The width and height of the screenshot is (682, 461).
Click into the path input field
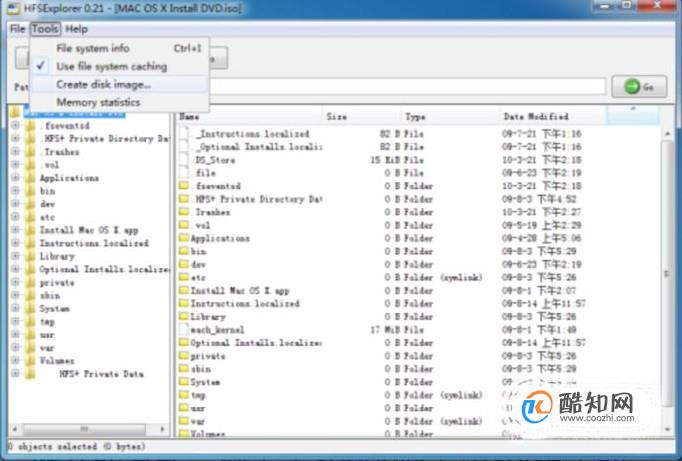pyautogui.click(x=407, y=86)
